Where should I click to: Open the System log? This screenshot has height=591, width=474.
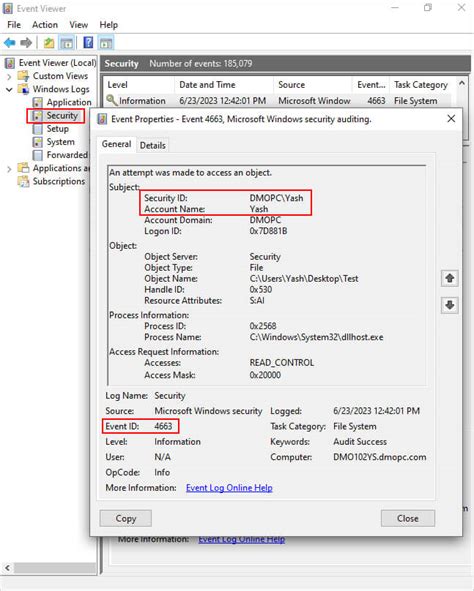coord(61,142)
